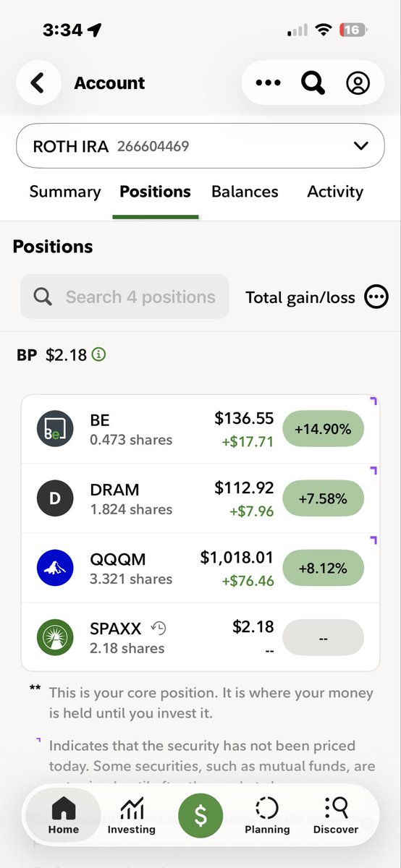Go to Investing in bottom bar
401x868 pixels.
131,816
